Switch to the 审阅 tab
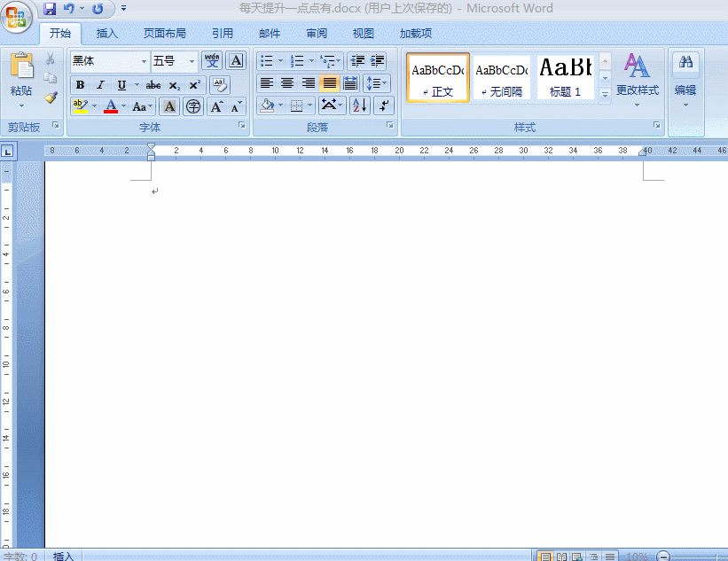This screenshot has width=728, height=561. 317,34
